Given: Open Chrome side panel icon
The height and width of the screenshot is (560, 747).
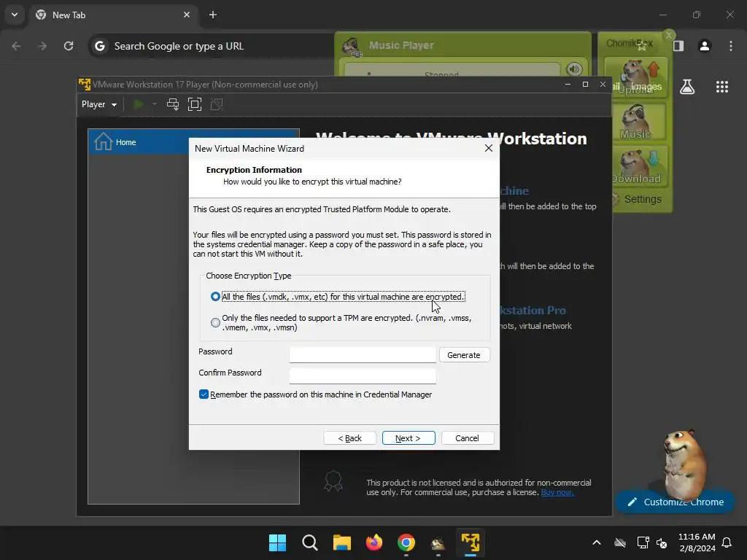Looking at the screenshot, I should [678, 46].
